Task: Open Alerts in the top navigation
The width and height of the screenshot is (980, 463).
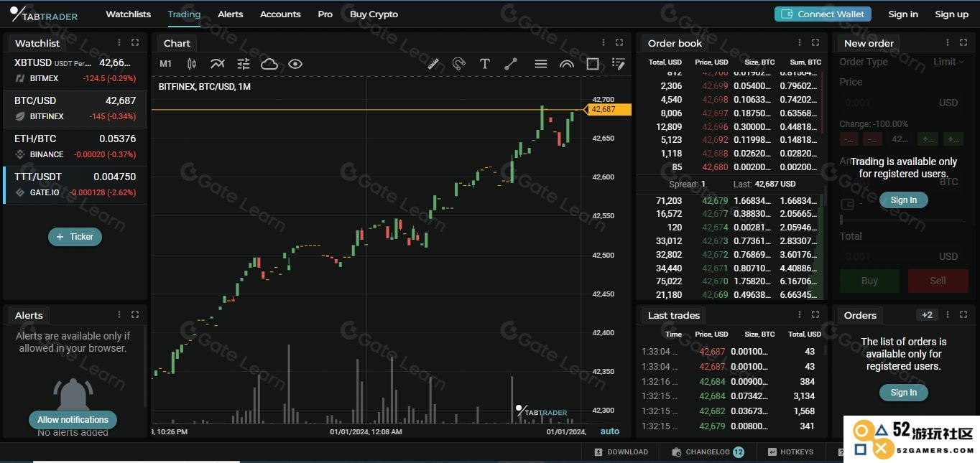Action: (231, 14)
